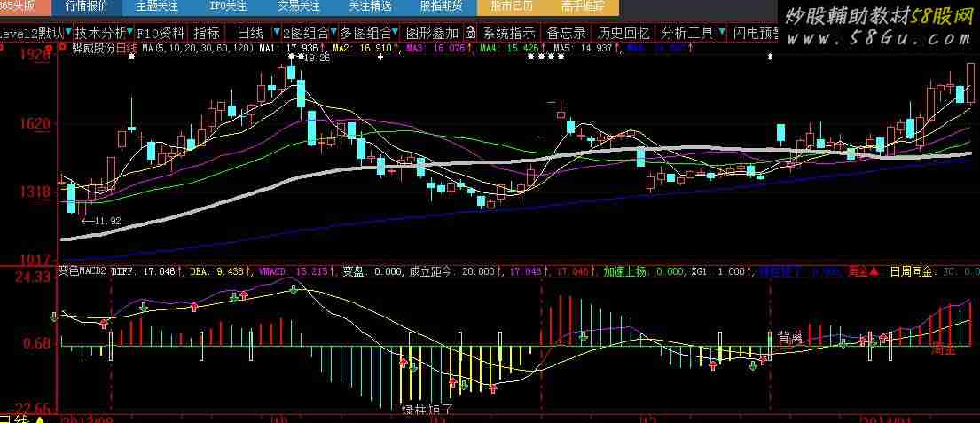Image resolution: width=980 pixels, height=423 pixels.
Task: Click the 11.92 low price label
Action: tap(106, 221)
